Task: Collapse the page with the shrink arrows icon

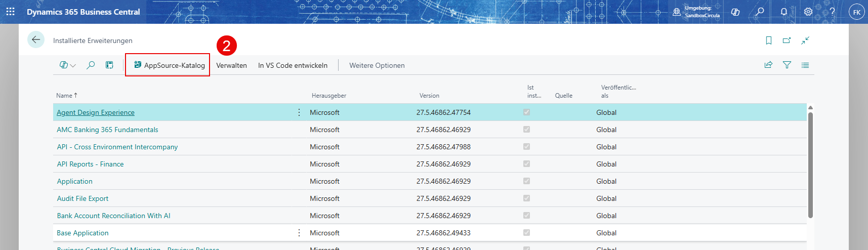Action: [x=805, y=40]
